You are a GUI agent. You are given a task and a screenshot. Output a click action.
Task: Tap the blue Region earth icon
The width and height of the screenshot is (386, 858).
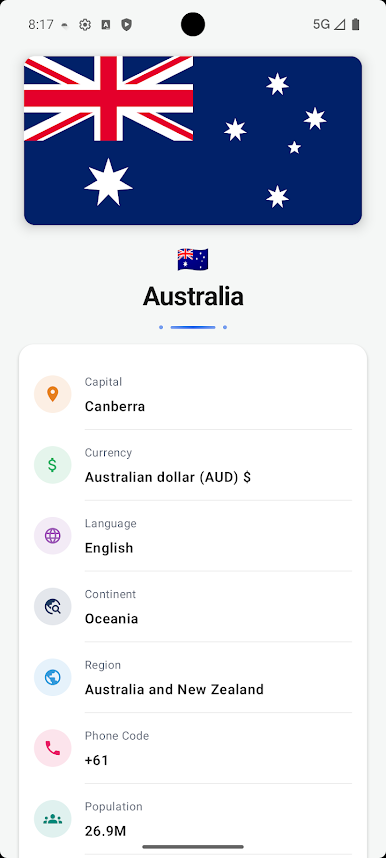coord(53,677)
